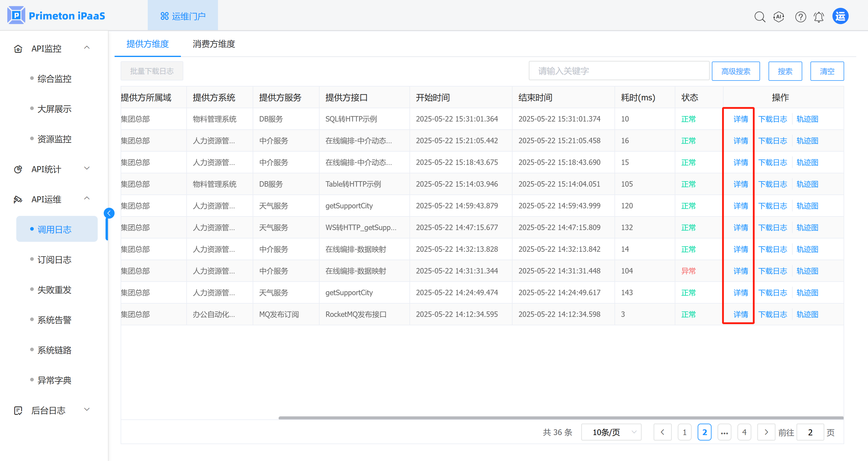Go to the next page arrow
This screenshot has height=461, width=868.
pyautogui.click(x=766, y=432)
